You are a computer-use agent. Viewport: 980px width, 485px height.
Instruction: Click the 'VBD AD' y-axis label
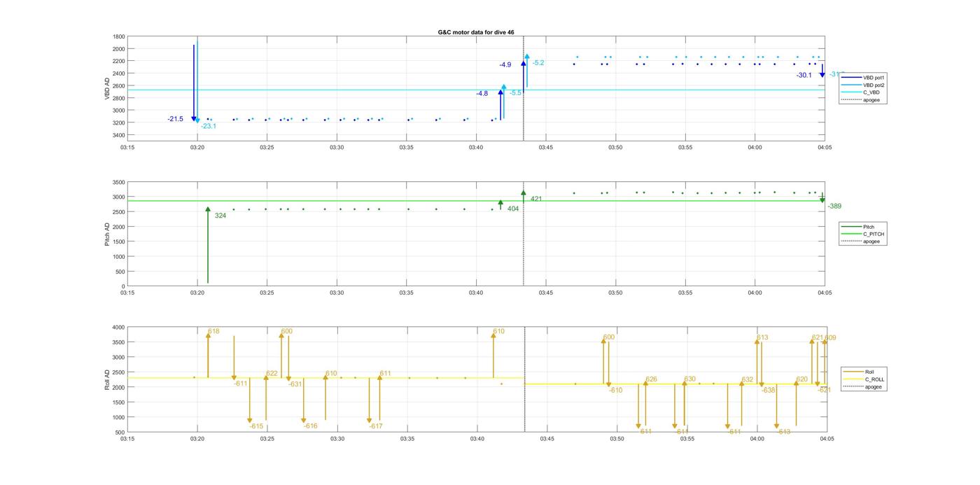[107, 88]
